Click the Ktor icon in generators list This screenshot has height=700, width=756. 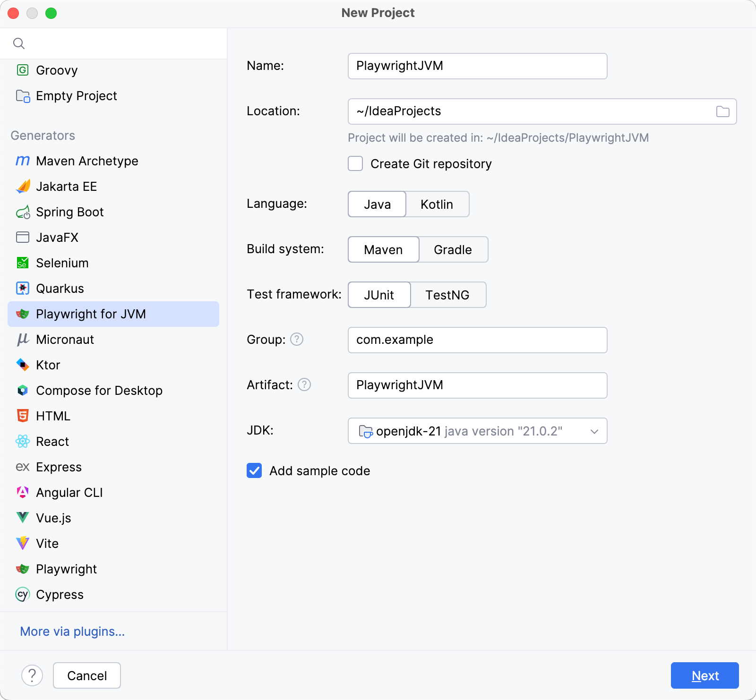pos(22,365)
